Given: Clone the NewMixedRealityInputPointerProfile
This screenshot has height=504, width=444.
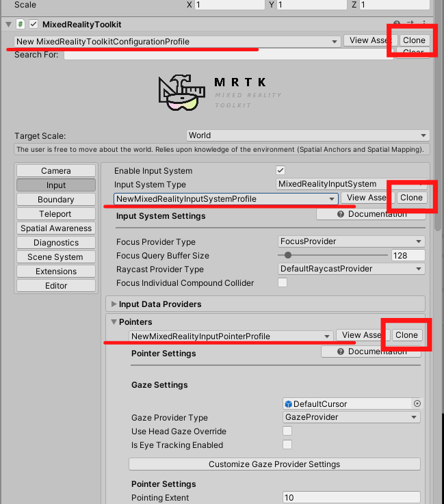Looking at the screenshot, I should click(406, 335).
